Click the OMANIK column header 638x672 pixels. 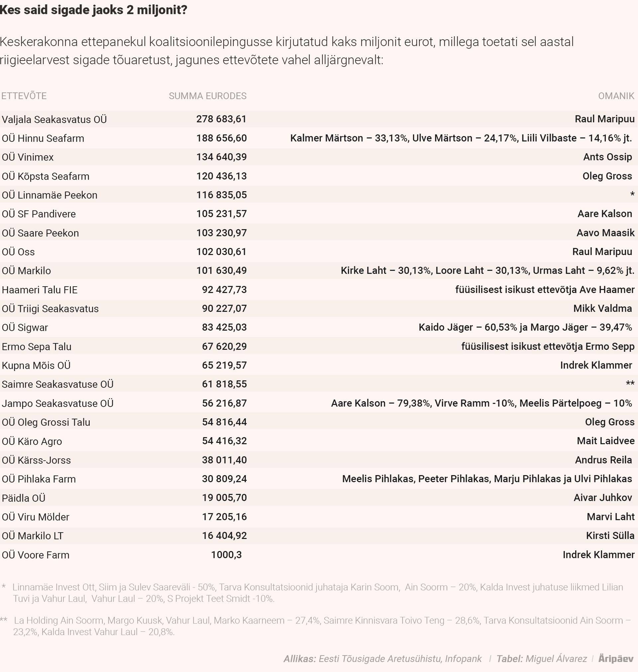pos(616,96)
